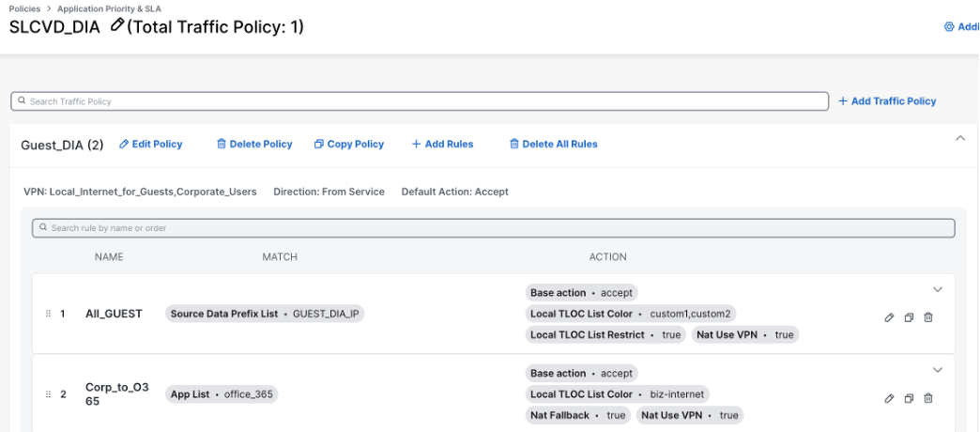The width and height of the screenshot is (980, 432).
Task: Click the Source Data Prefix List GUEST_DIA_IP chip
Action: pyautogui.click(x=265, y=314)
